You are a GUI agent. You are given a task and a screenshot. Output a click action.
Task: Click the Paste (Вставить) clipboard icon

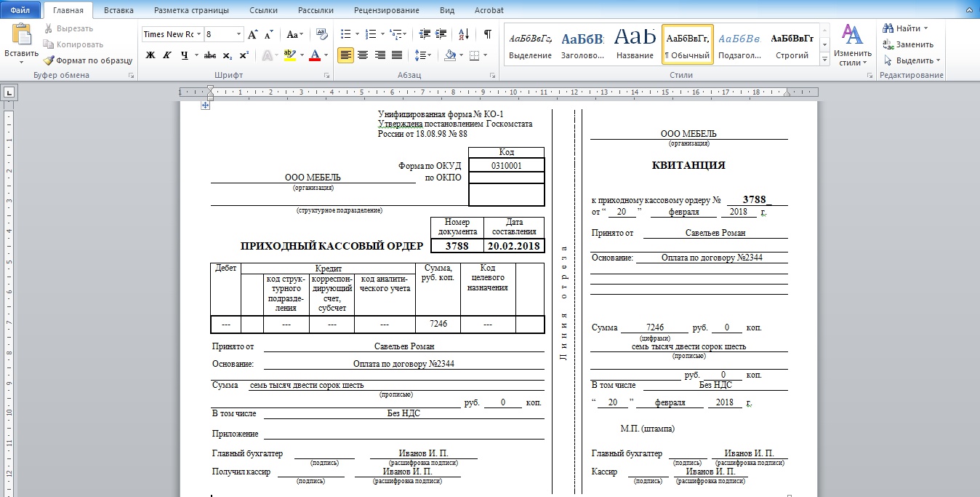21,35
